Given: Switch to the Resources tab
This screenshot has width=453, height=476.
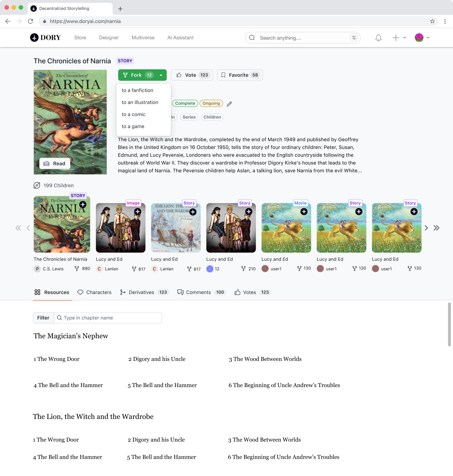Looking at the screenshot, I should (52, 292).
